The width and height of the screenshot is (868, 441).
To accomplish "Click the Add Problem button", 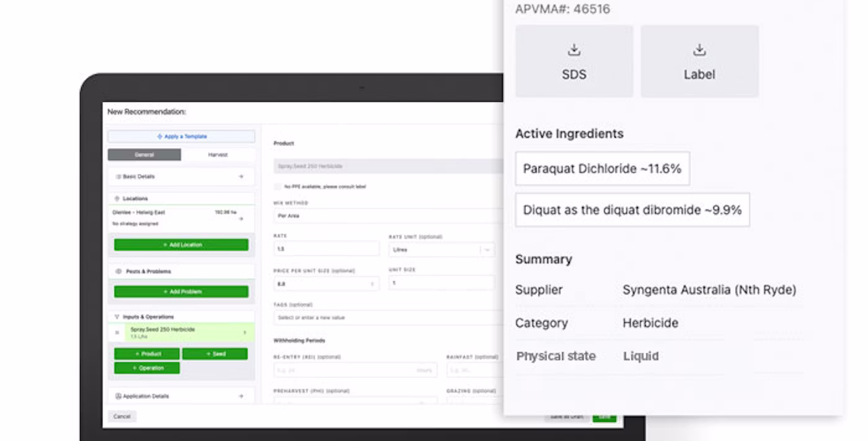I will tap(181, 292).
